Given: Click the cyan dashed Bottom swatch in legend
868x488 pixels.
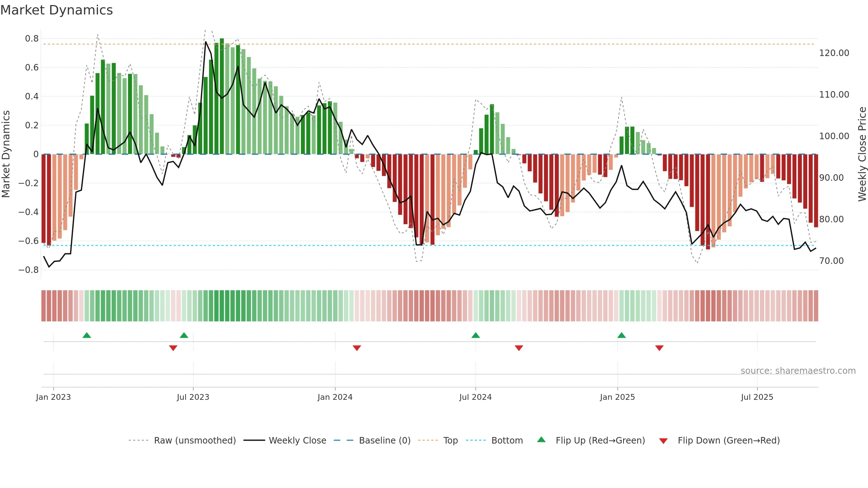Looking at the screenshot, I should (x=476, y=440).
